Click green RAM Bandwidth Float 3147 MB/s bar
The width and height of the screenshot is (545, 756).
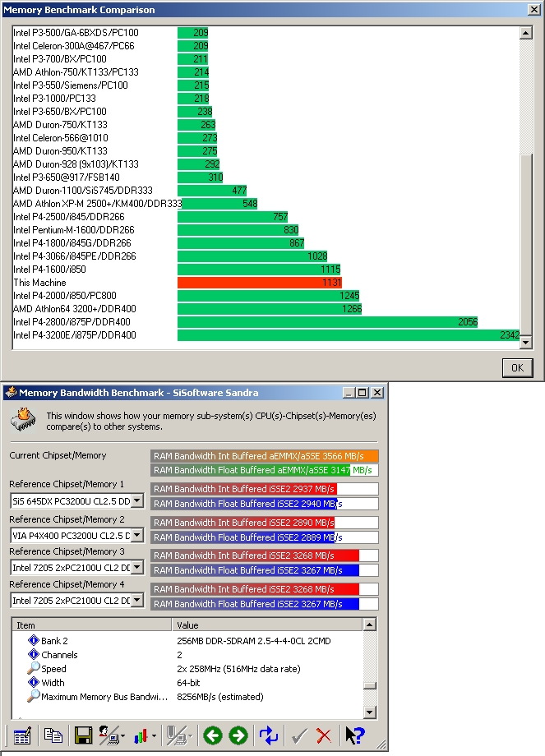pos(265,470)
